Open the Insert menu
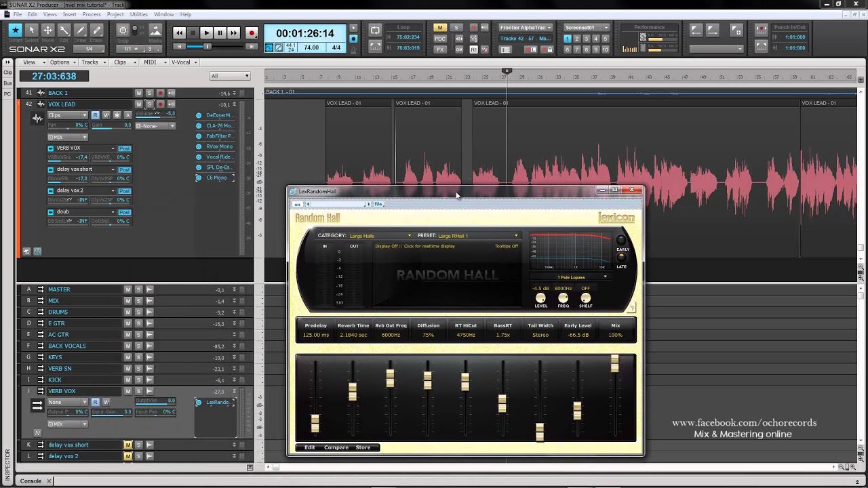This screenshot has height=488, width=868. coord(70,14)
